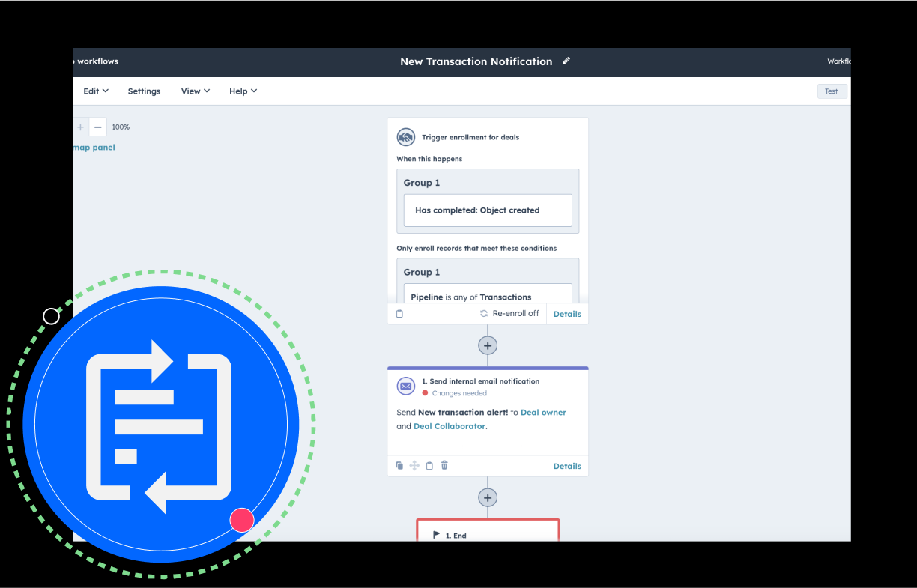Click the "Changes needed" status text

(459, 393)
